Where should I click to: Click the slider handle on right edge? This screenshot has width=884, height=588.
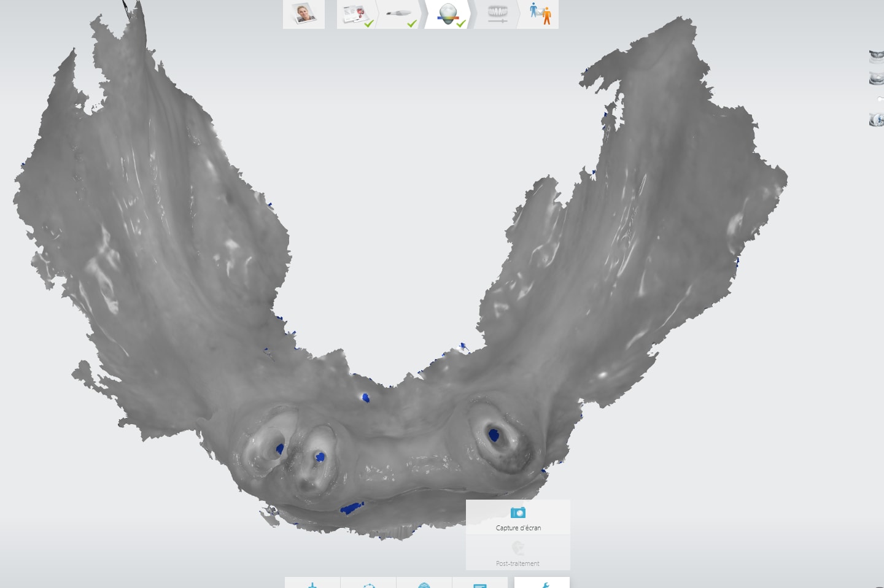(880, 99)
